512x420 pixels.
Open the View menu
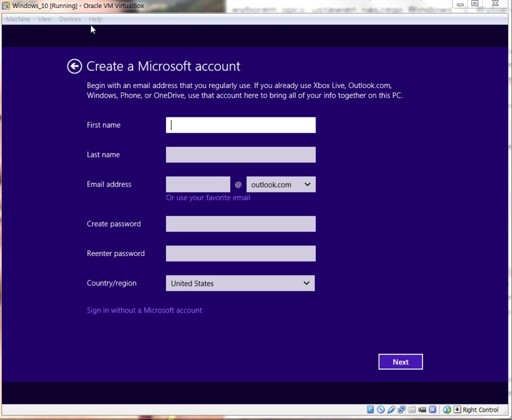coord(44,19)
